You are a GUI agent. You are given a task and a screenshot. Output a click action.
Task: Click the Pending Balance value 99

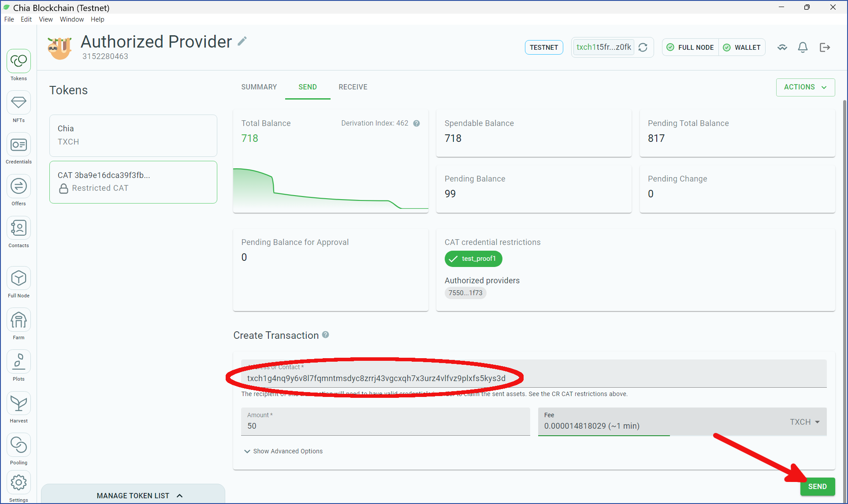tap(450, 194)
